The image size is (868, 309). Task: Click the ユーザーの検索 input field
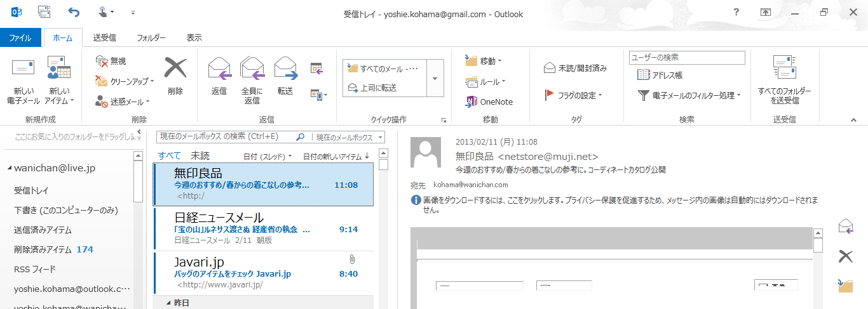point(687,58)
